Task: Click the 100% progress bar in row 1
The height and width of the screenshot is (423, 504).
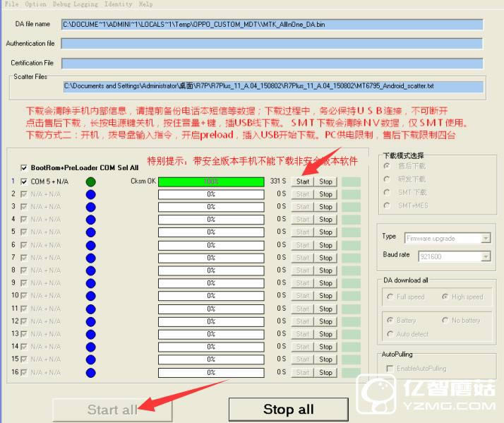Action: [211, 181]
